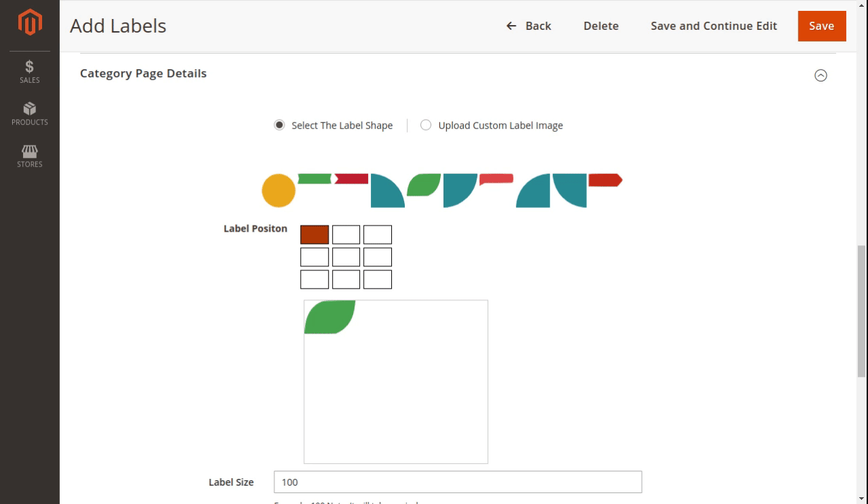
Task: Pick the dark red notched ribbon shape
Action: [x=351, y=179]
